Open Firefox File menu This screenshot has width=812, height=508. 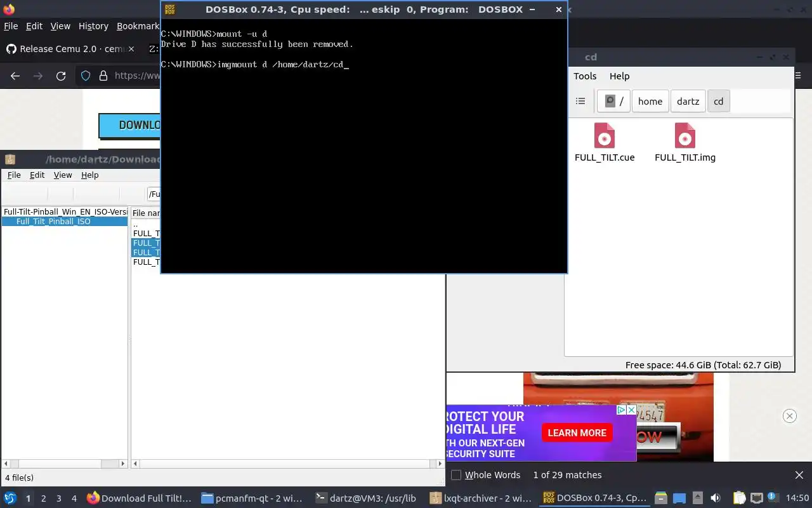coord(11,26)
